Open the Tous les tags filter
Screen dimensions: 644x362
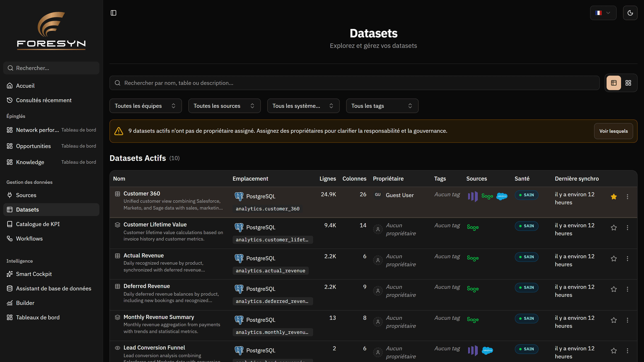(x=382, y=106)
